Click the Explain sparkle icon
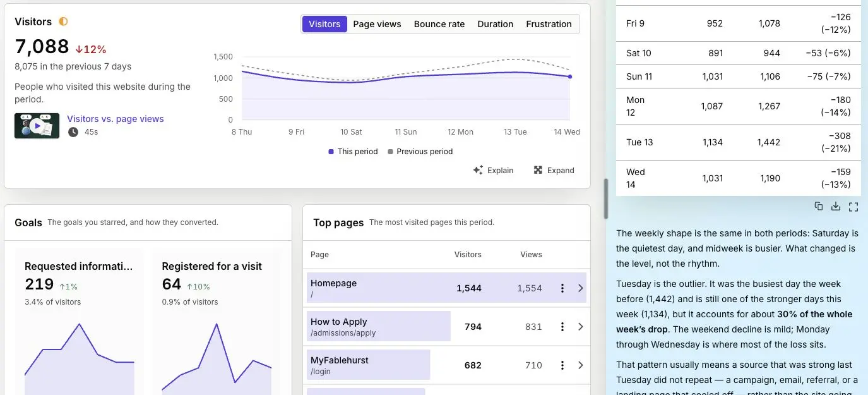Screen dimensions: 868x395 [x=478, y=170]
